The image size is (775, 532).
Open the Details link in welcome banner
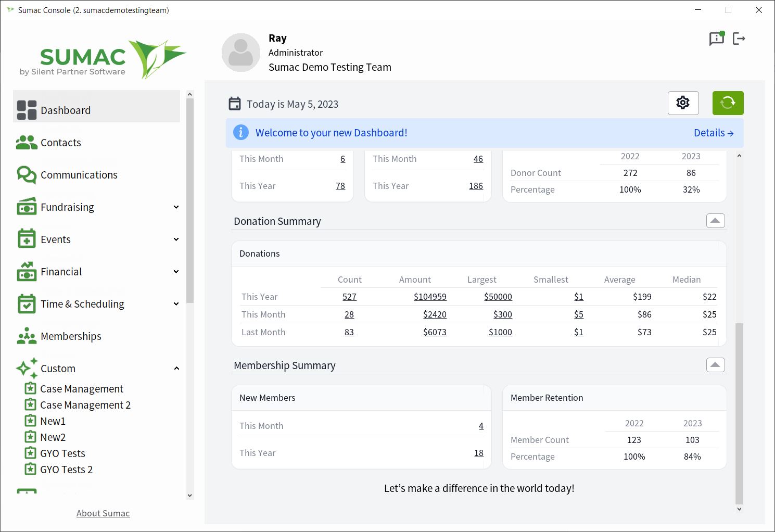tap(714, 133)
